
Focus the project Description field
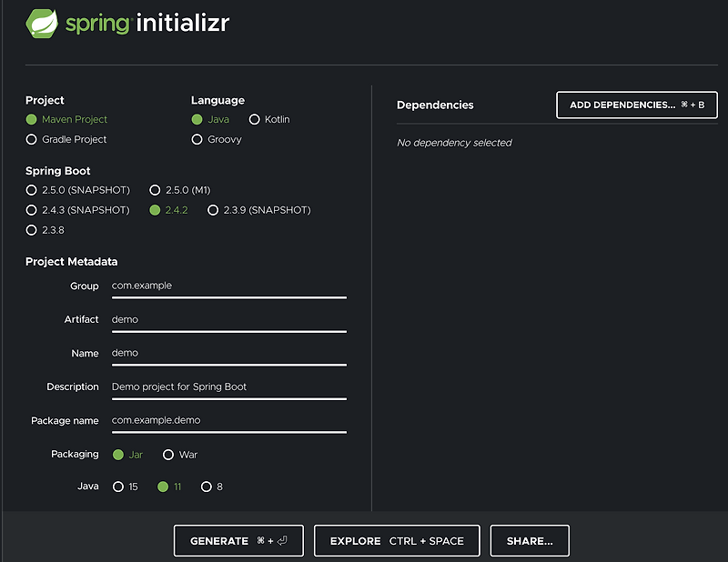[227, 386]
